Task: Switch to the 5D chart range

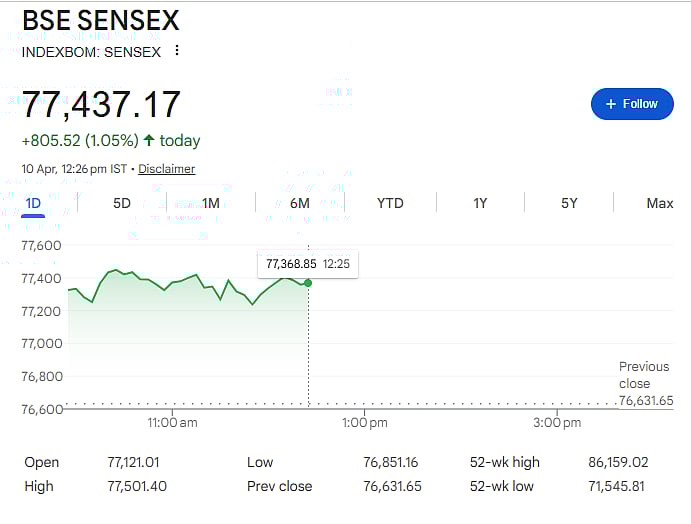Action: [122, 204]
